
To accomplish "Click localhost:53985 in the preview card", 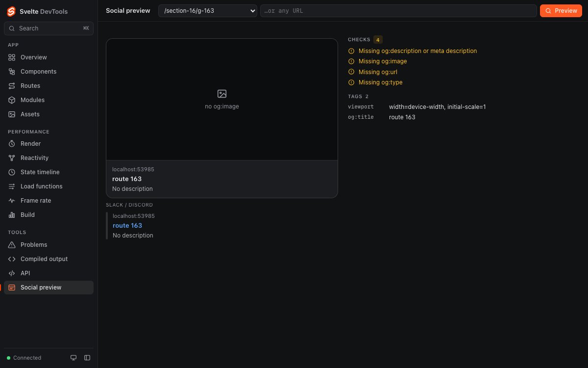I will (x=133, y=169).
